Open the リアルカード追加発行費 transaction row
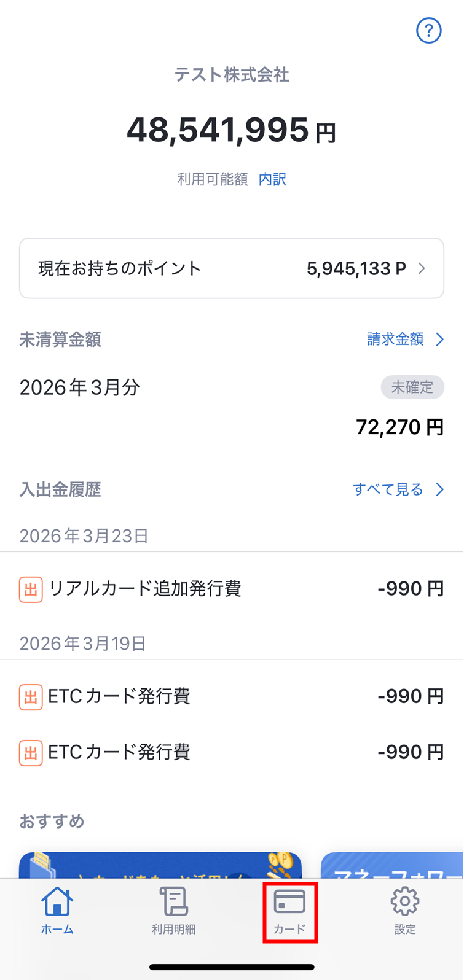 coord(231,589)
